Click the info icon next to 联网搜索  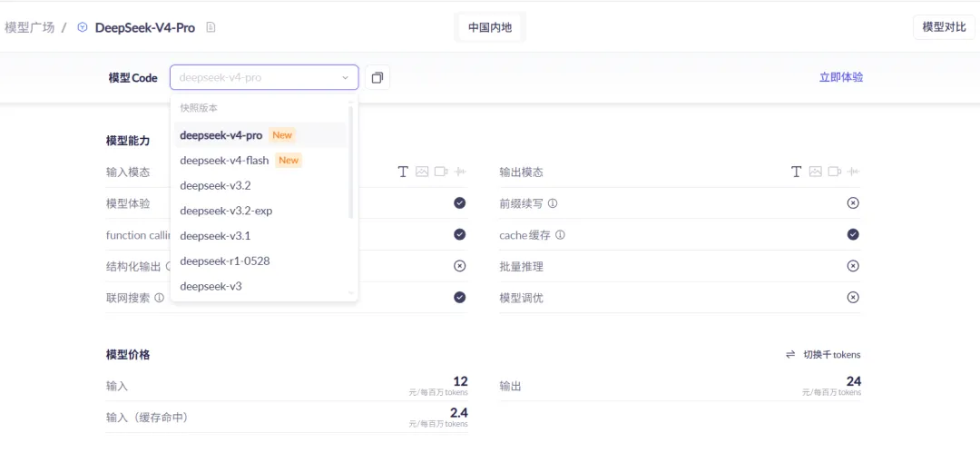click(160, 298)
